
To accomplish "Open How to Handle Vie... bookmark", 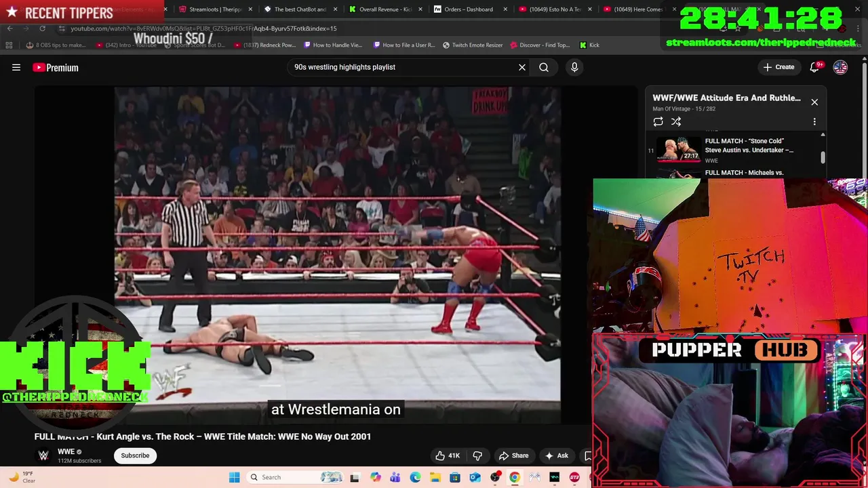I will coord(334,45).
